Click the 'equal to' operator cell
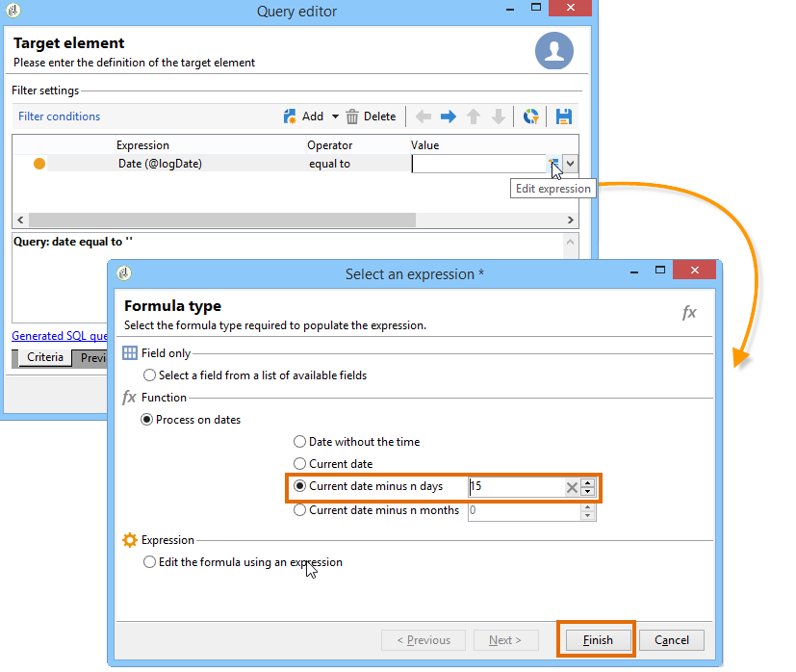 329,164
